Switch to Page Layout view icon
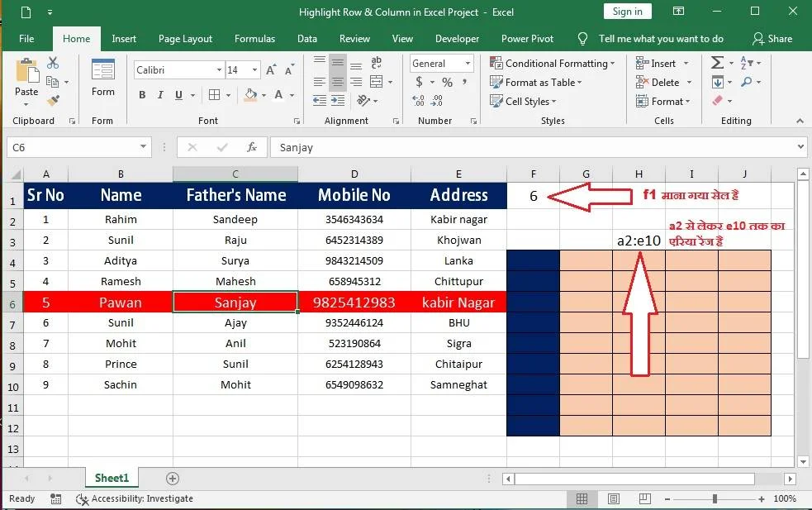The width and height of the screenshot is (812, 510). coord(614,498)
